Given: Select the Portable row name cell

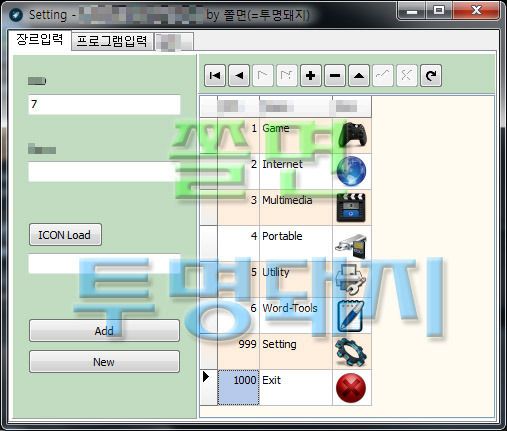Looking at the screenshot, I should [x=296, y=244].
